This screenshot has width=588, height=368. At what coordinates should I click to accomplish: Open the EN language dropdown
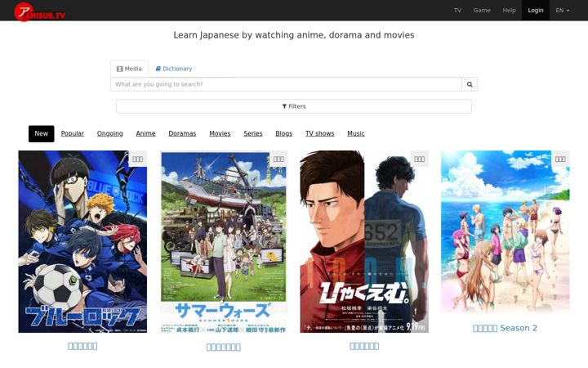(x=562, y=10)
